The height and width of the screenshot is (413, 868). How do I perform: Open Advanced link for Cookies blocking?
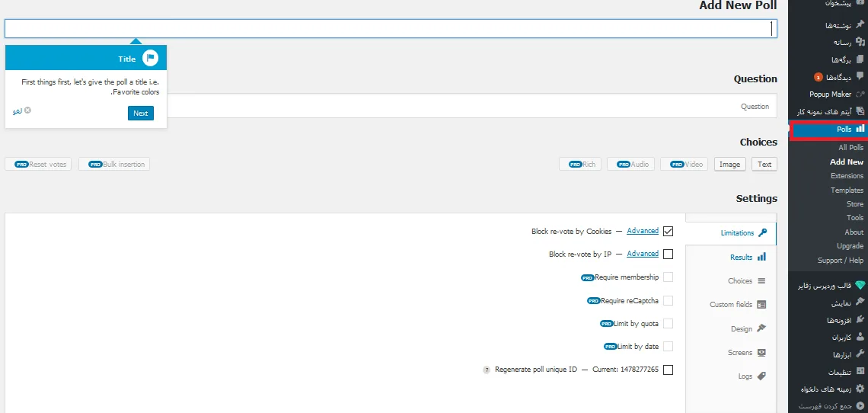[643, 231]
